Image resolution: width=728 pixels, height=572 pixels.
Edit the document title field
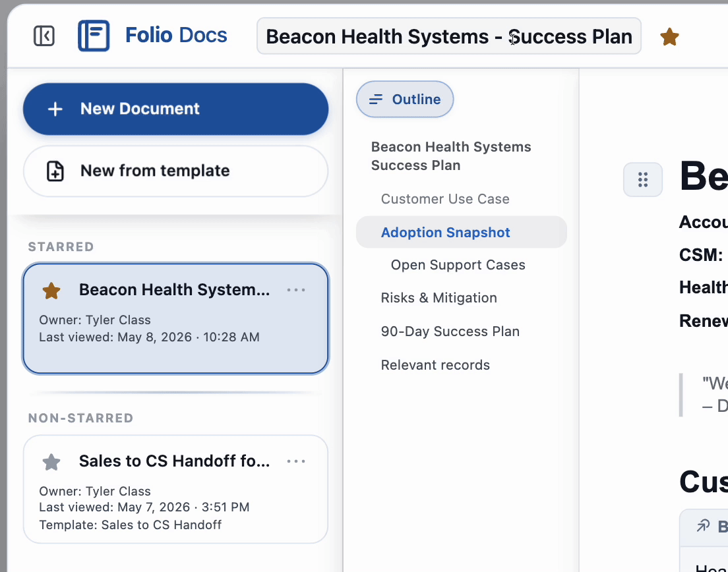pos(449,36)
